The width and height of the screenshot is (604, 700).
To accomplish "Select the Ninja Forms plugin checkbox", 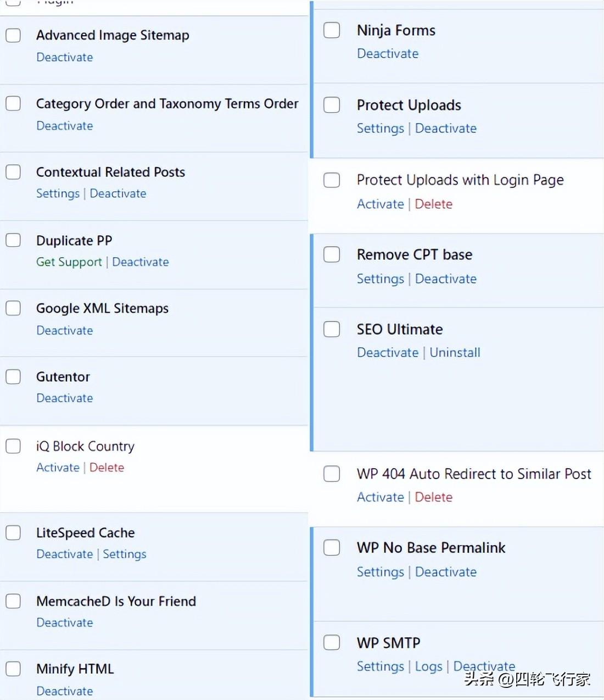I will click(x=332, y=30).
